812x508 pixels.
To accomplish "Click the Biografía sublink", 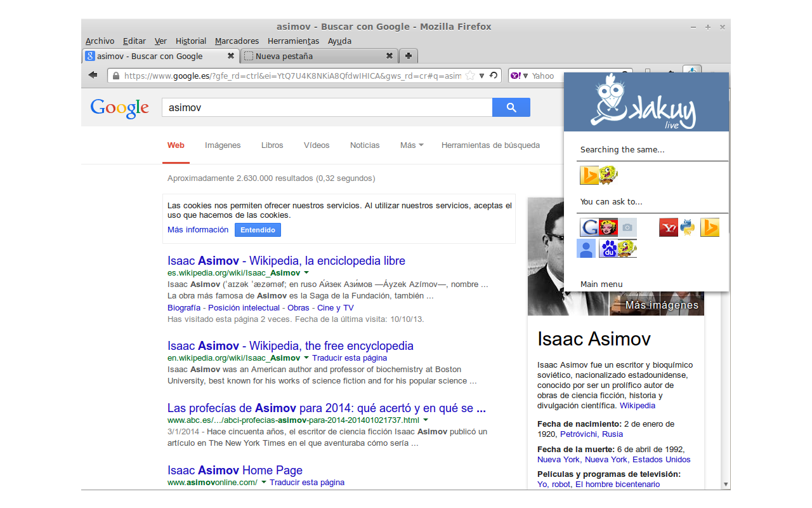I will 185,308.
